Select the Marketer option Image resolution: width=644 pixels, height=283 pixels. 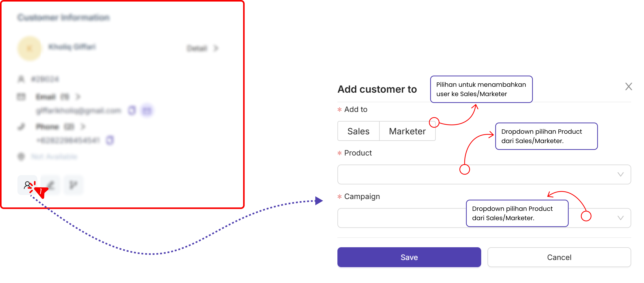pos(407,131)
